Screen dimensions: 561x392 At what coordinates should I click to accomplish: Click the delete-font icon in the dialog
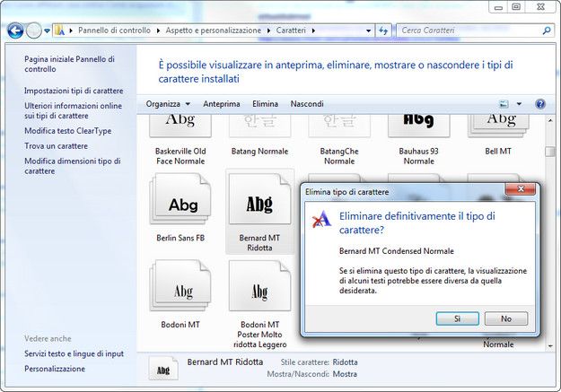[321, 220]
